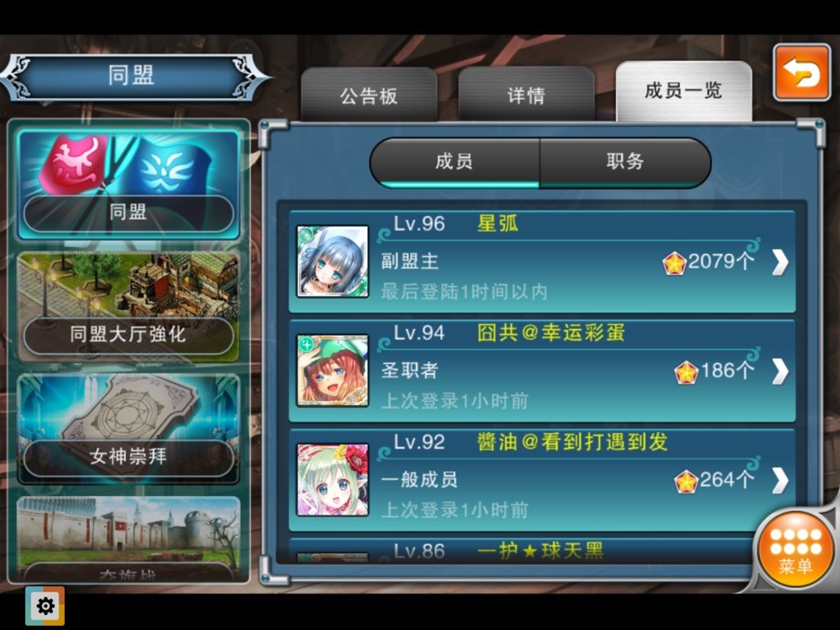The height and width of the screenshot is (630, 840).
Task: Expand 星弧's row with the right chevron
Action: pos(780,262)
